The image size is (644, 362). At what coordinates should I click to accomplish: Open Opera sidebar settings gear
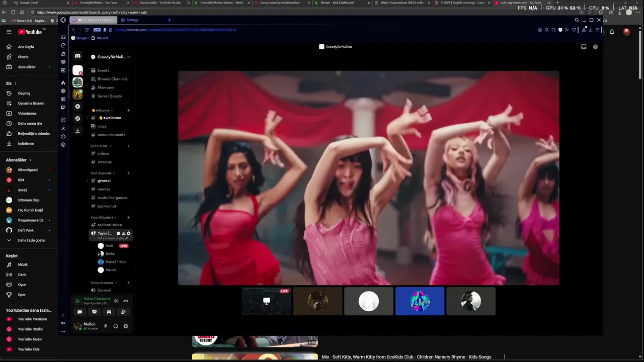tap(63, 145)
